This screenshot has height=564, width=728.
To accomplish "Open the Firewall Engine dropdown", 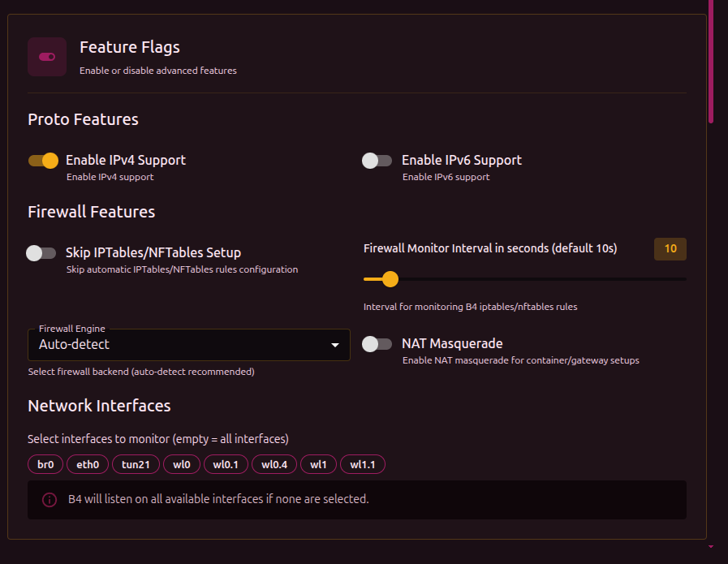I will pos(188,345).
